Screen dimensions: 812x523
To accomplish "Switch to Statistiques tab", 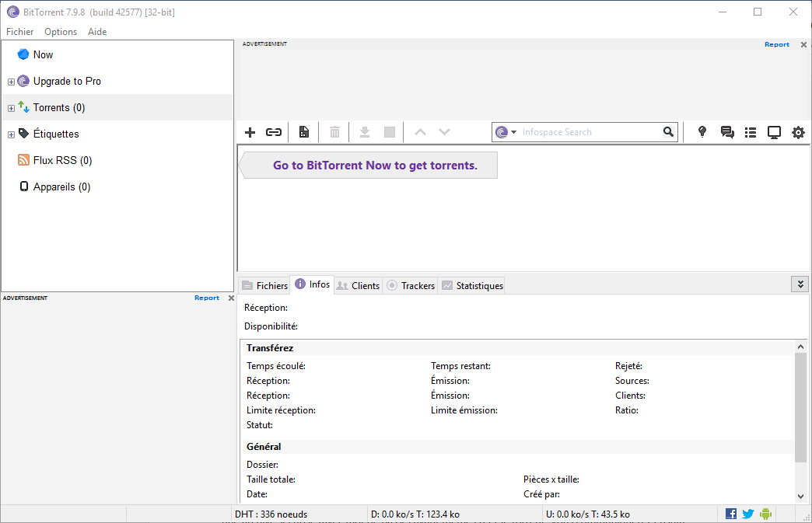I will click(472, 285).
